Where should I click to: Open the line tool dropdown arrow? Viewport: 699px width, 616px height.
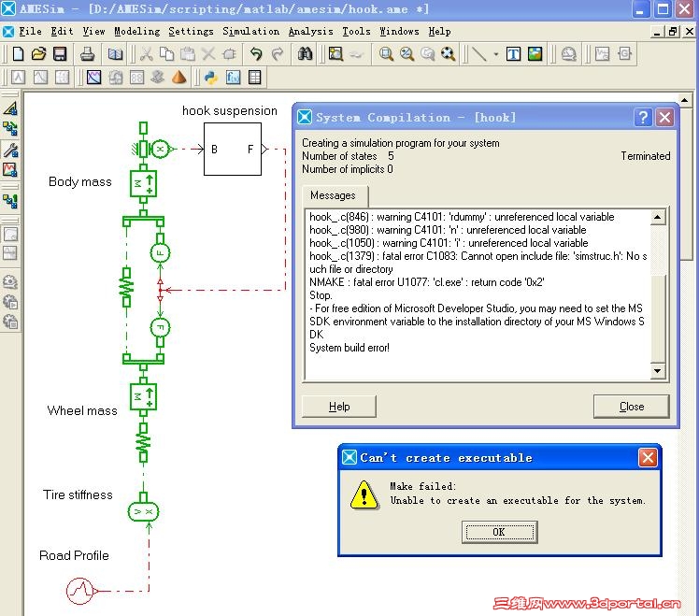coord(495,54)
